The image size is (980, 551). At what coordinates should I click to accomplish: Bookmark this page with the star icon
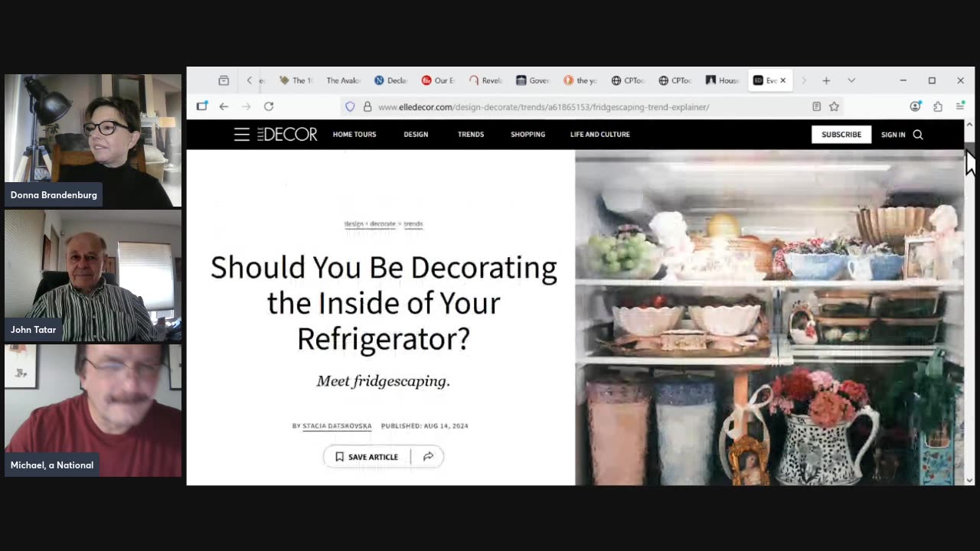click(835, 106)
